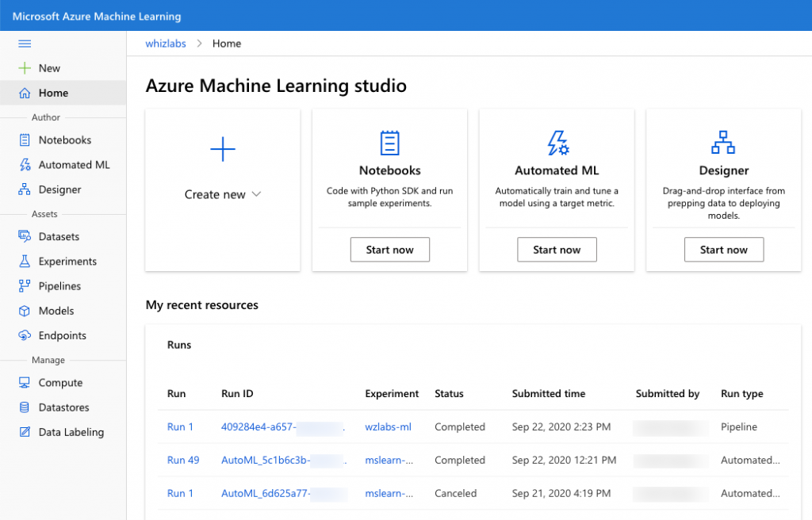812x520 pixels.
Task: Open Run 49 from recent resources
Action: point(182,460)
